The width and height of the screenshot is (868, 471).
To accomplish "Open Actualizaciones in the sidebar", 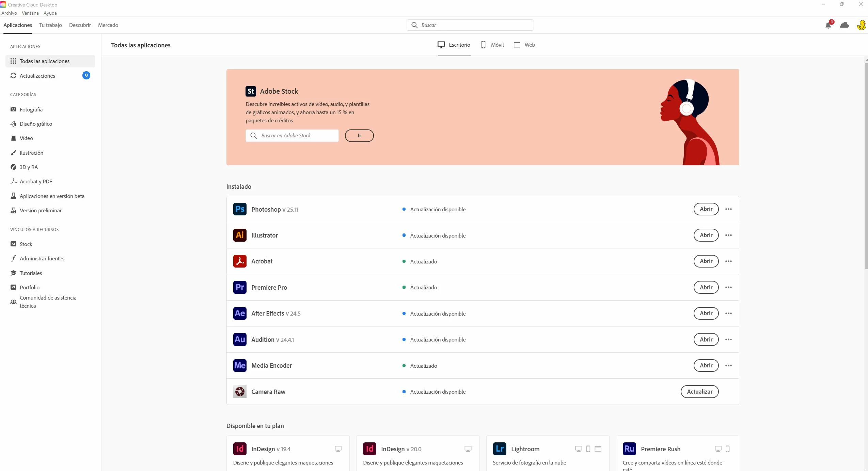I will 37,76.
